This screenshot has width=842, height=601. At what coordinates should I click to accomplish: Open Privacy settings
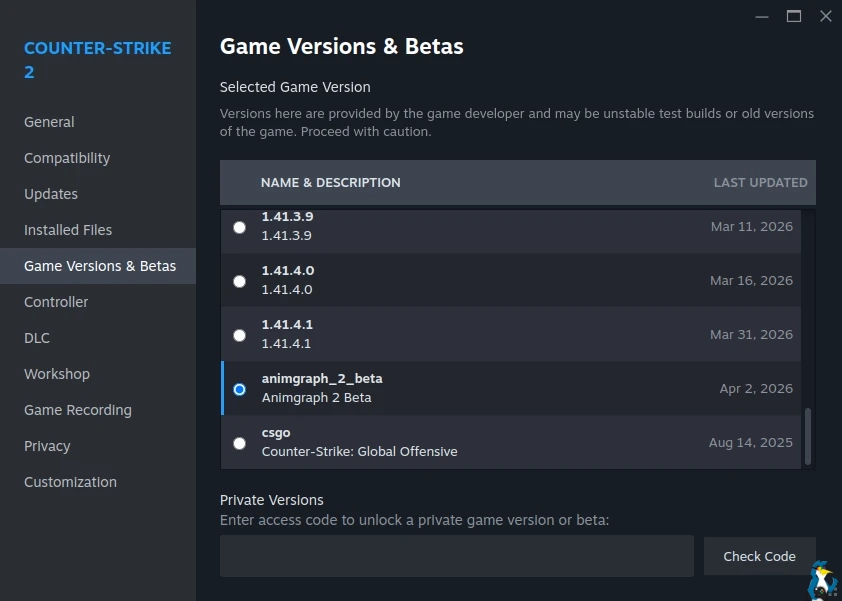(x=47, y=446)
